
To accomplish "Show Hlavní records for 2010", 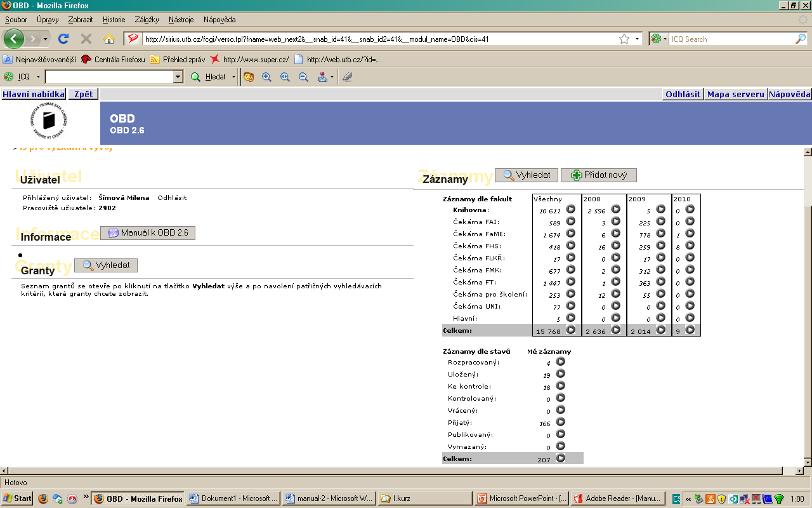I will coord(690,317).
